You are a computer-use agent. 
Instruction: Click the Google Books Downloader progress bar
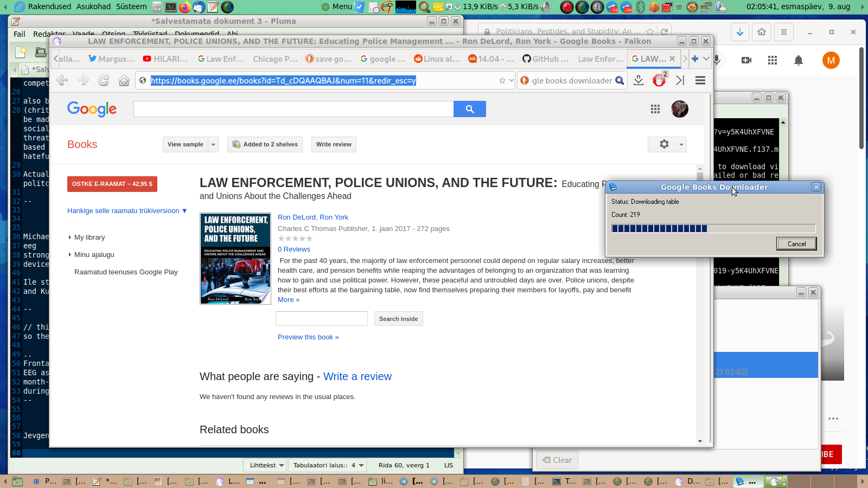click(x=713, y=228)
